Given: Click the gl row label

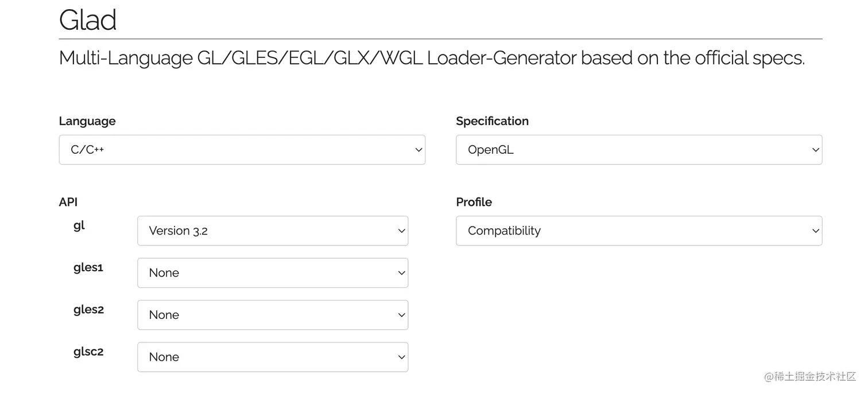Looking at the screenshot, I should point(79,225).
